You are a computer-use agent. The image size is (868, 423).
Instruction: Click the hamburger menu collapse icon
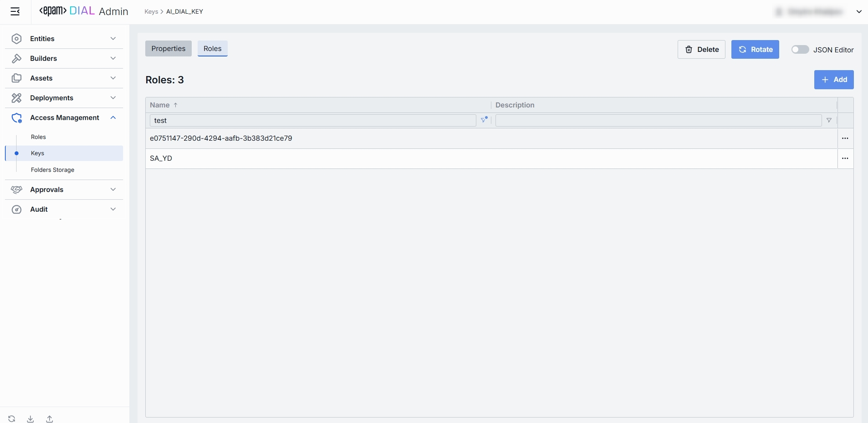coord(15,11)
